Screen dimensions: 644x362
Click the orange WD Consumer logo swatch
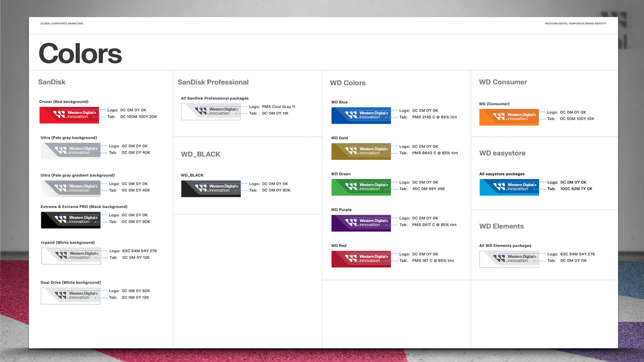pos(509,117)
